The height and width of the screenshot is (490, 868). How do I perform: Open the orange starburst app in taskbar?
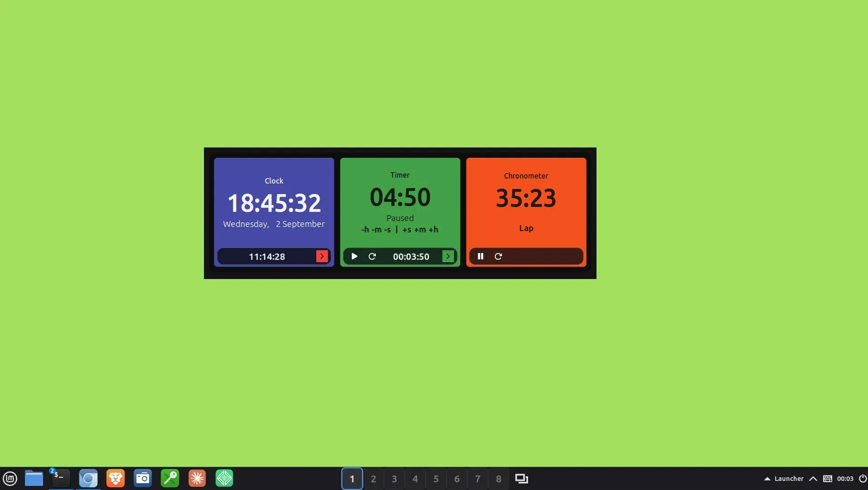pos(197,479)
